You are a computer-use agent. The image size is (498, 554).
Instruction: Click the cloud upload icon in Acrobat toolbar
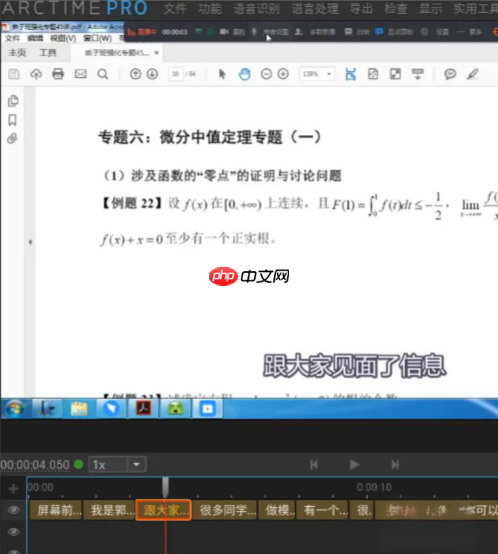pyautogui.click(x=36, y=74)
